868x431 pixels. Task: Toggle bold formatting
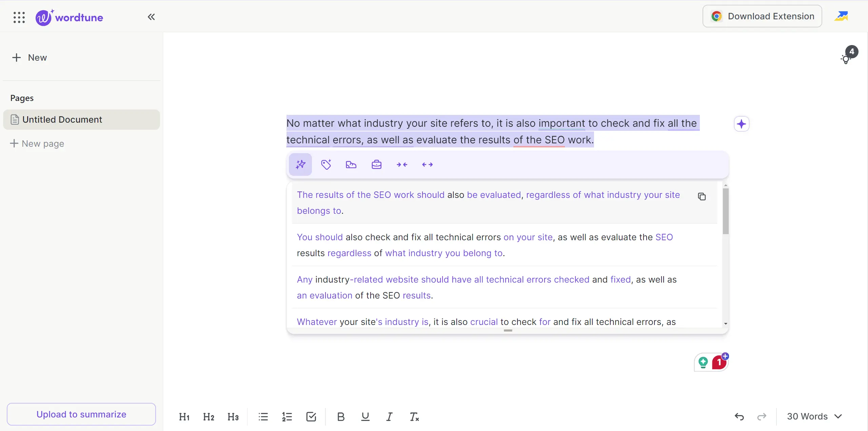click(x=341, y=417)
